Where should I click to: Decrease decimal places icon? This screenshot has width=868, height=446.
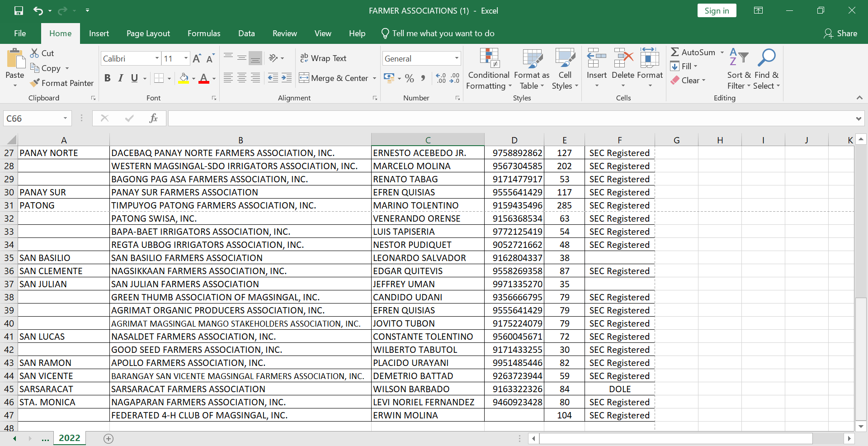click(455, 78)
